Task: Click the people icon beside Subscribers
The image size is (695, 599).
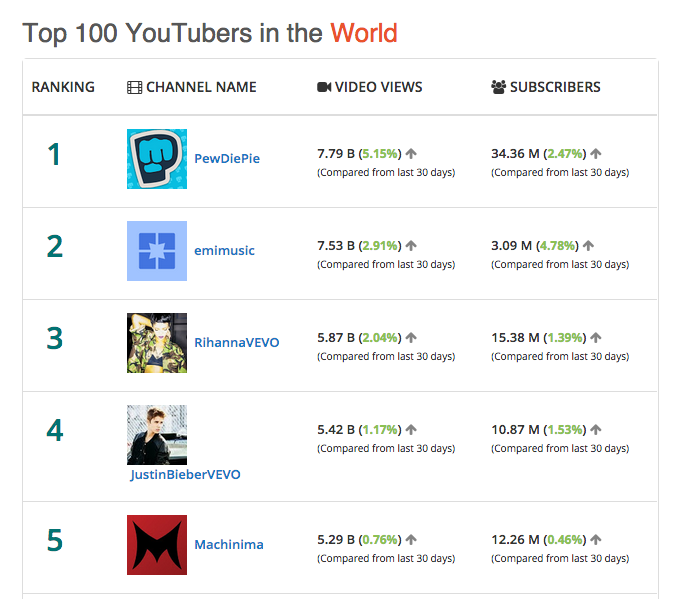Action: [498, 87]
